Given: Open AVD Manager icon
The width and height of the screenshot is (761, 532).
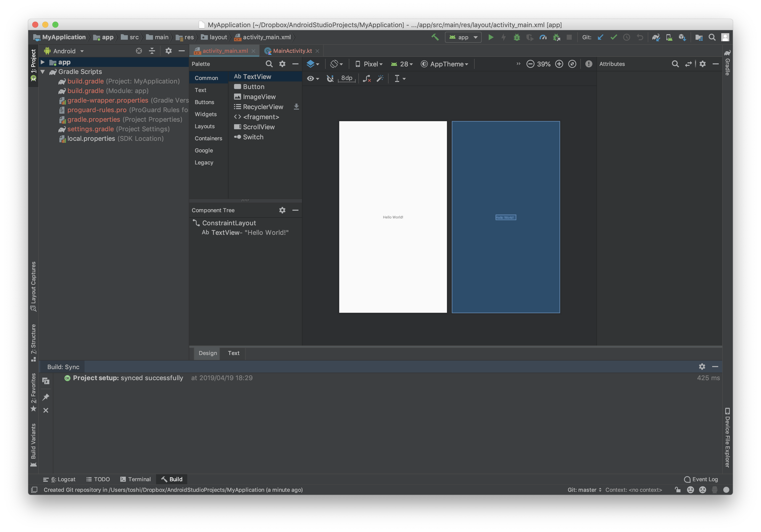Looking at the screenshot, I should click(669, 37).
